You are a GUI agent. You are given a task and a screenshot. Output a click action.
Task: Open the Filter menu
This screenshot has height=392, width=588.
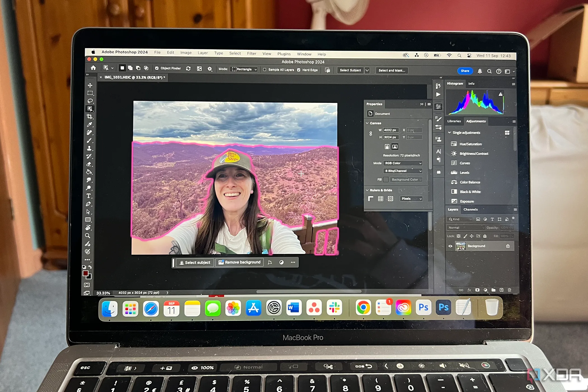pyautogui.click(x=251, y=53)
